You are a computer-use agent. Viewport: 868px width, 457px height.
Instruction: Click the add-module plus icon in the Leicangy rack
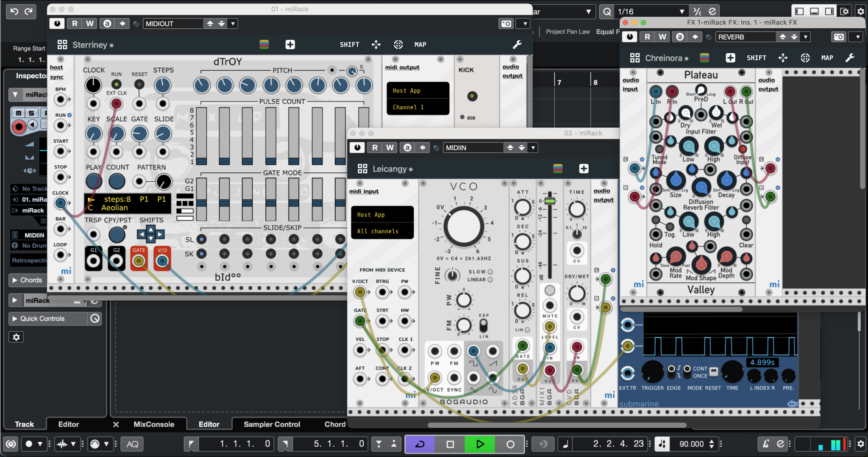tap(584, 168)
